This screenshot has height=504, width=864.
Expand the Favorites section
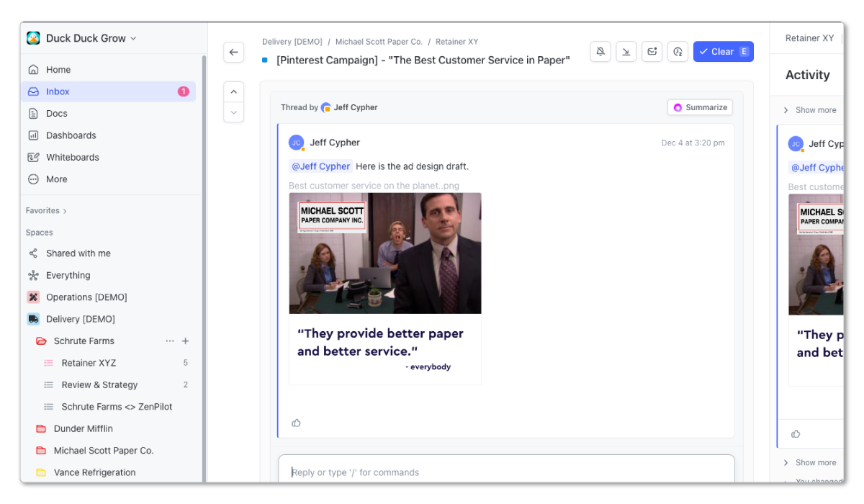pyautogui.click(x=46, y=211)
